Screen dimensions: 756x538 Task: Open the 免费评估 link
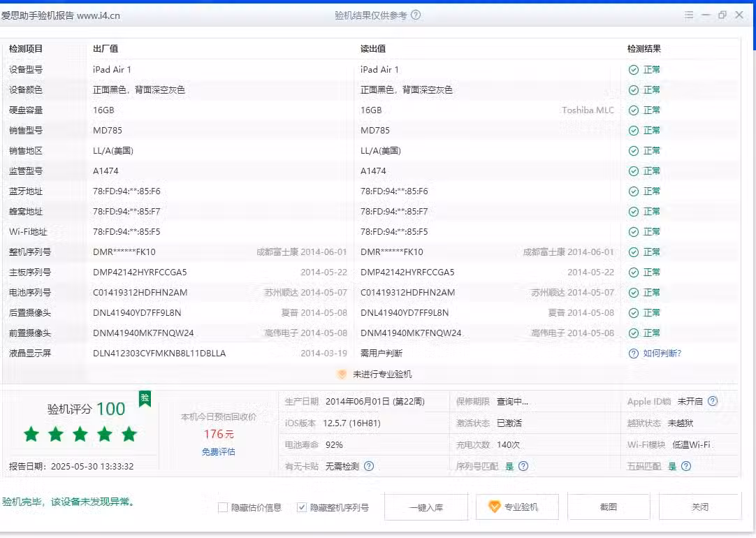(x=219, y=451)
